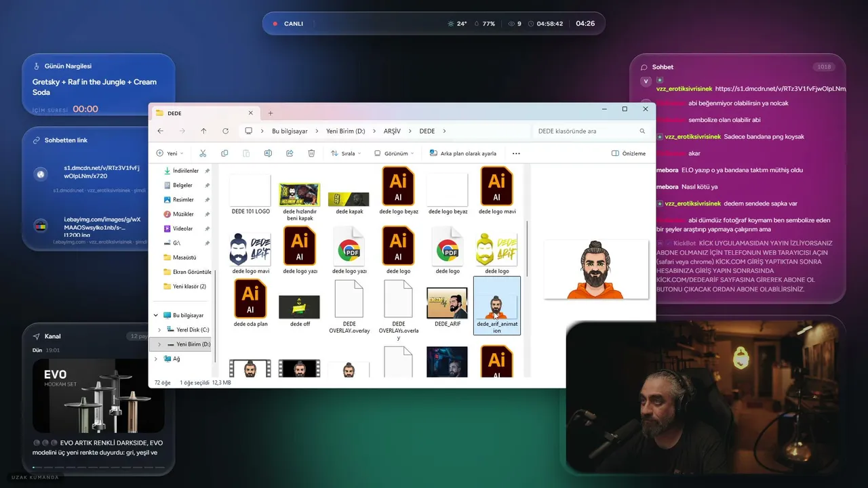Click 'ARŞİV' in the address breadcrumb
Viewport: 868px width, 488px height.
(393, 131)
